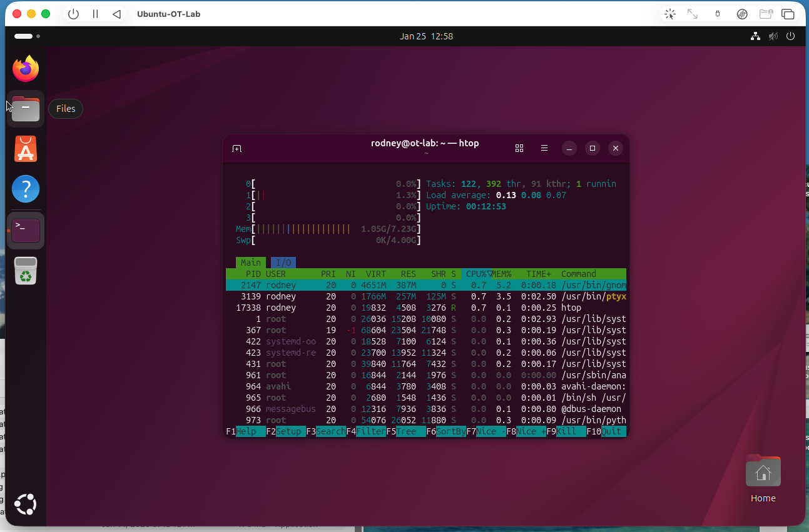Open the terminal hamburger menu
809x532 pixels.
[x=544, y=148]
